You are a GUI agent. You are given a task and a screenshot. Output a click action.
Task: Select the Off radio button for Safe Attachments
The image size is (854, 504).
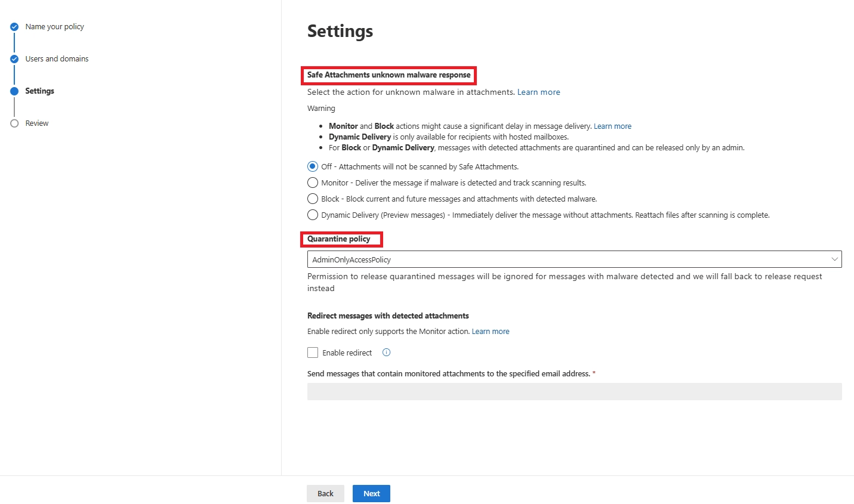[x=313, y=166]
